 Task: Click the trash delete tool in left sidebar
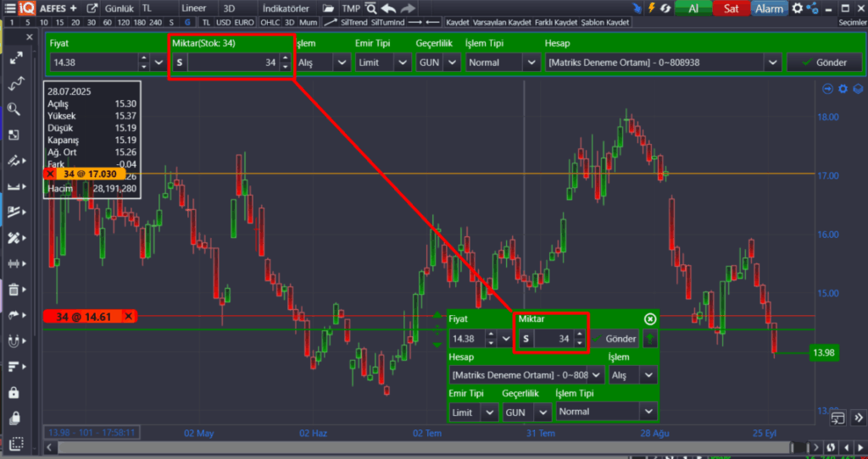[x=14, y=290]
